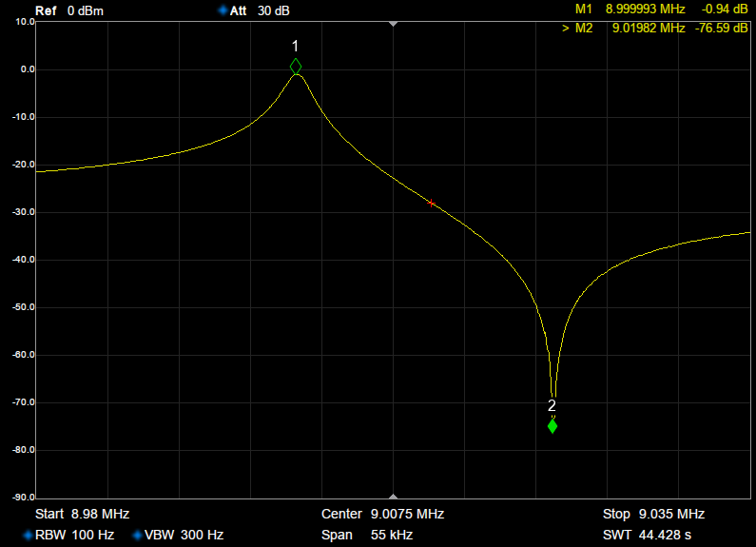Select the Center 9.0075 MHz frequency field
The width and height of the screenshot is (756, 547).
coord(382,515)
